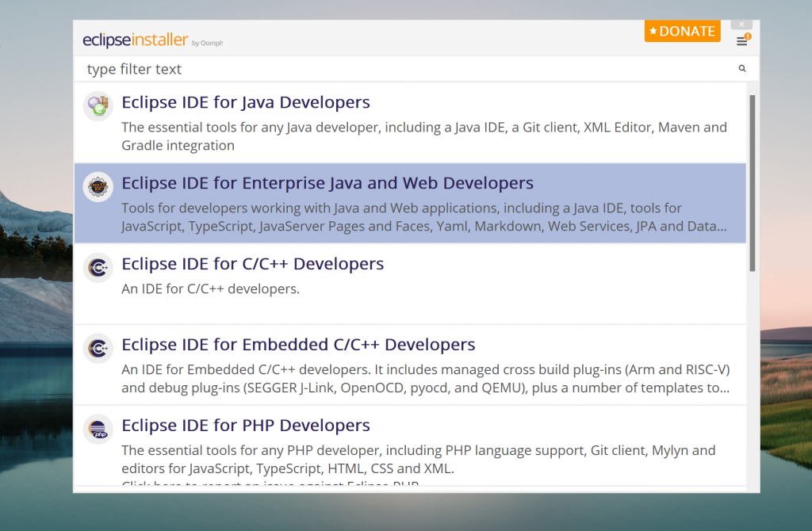The image size is (812, 531).
Task: Close the Eclipse Installer window
Action: tap(742, 24)
